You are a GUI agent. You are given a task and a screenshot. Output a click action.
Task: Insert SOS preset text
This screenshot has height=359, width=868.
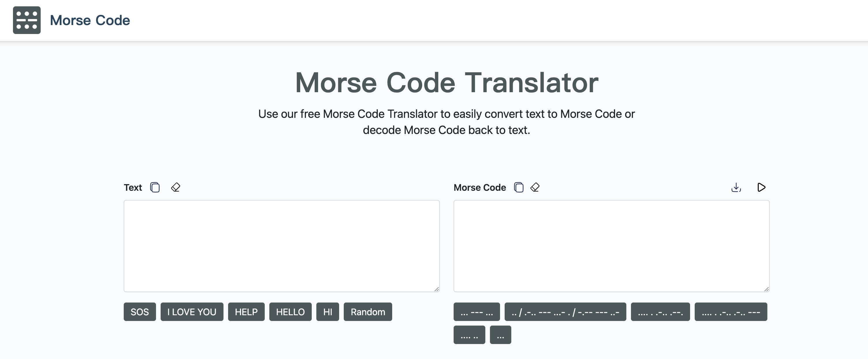(140, 312)
